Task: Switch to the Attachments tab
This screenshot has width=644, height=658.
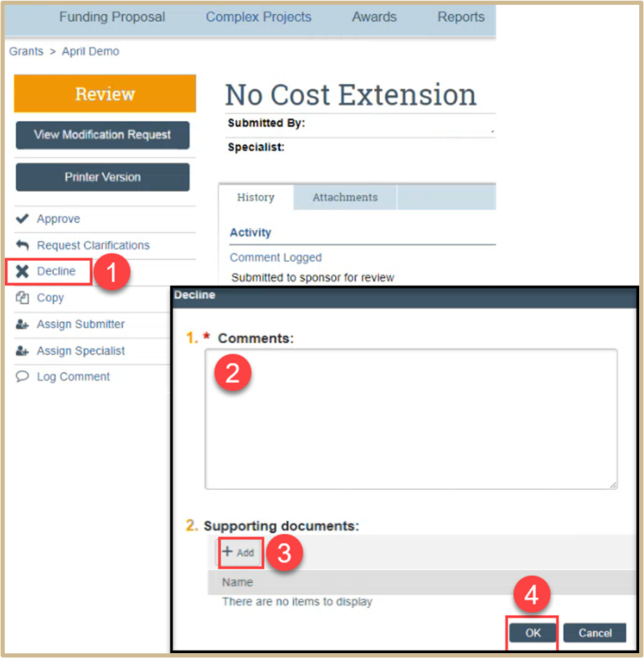Action: coord(345,197)
